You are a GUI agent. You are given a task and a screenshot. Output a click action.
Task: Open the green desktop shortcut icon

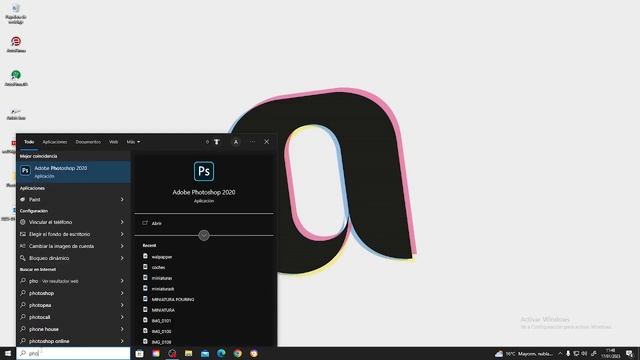(16, 78)
